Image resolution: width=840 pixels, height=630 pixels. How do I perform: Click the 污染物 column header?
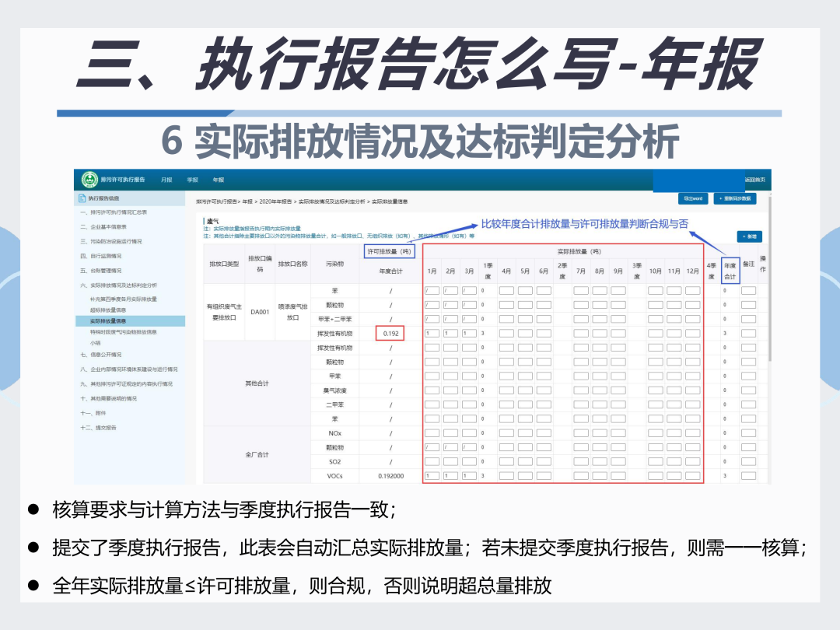[x=334, y=264]
